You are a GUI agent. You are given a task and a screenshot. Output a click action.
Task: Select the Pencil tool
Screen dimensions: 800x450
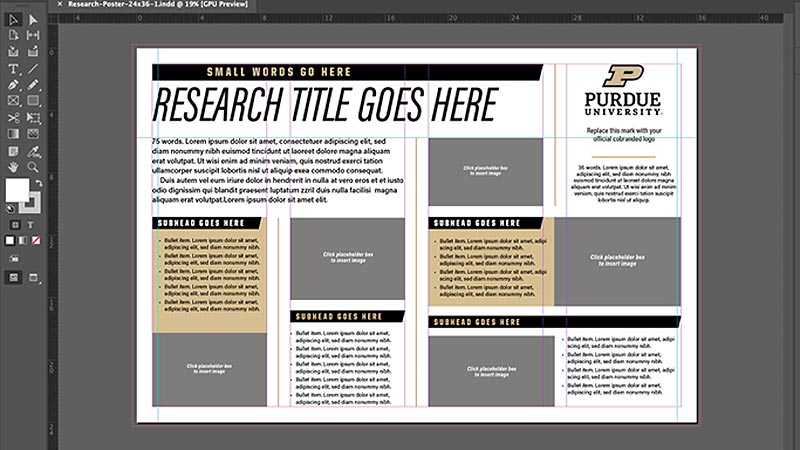[33, 85]
